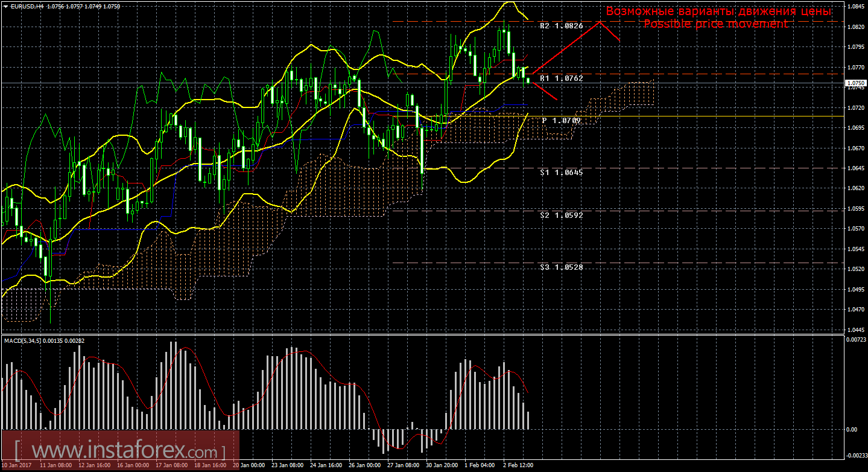Select the R1 1.0762 pivot label
Viewport: 868px width, 472px height.
(561, 78)
